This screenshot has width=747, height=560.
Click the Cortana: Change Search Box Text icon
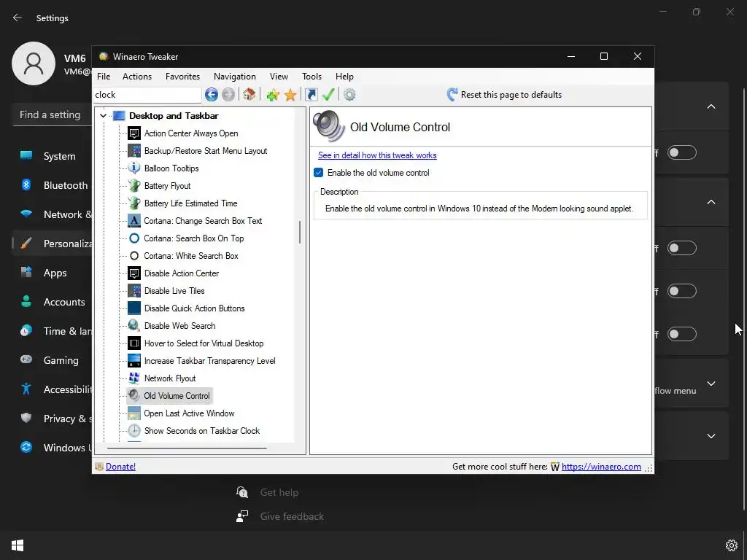pyautogui.click(x=134, y=221)
